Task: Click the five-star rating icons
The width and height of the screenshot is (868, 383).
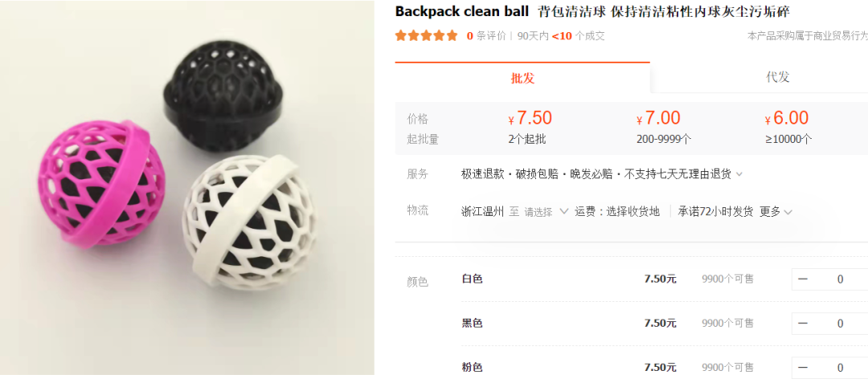Action: point(426,36)
